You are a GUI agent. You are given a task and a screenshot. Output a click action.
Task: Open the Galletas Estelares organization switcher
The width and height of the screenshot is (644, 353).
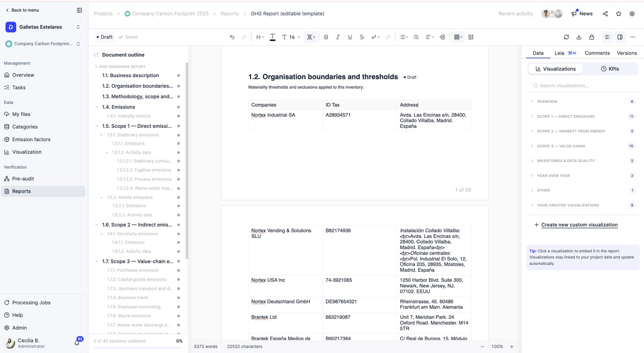(43, 27)
